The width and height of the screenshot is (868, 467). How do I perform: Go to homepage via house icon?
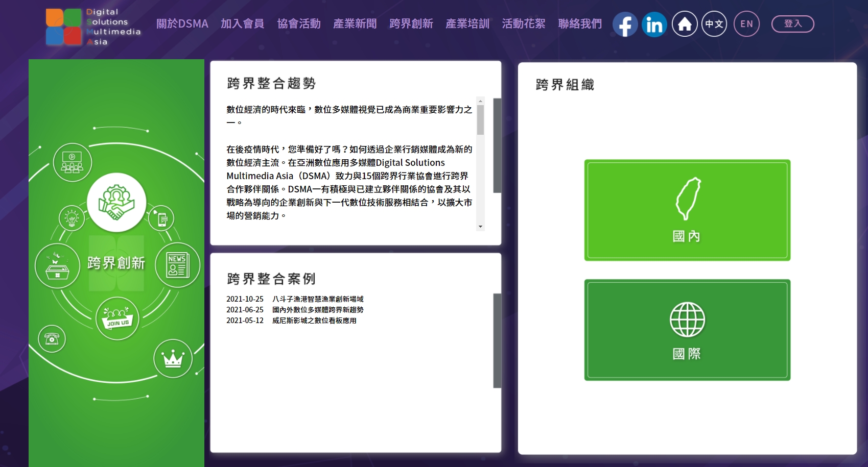click(685, 24)
